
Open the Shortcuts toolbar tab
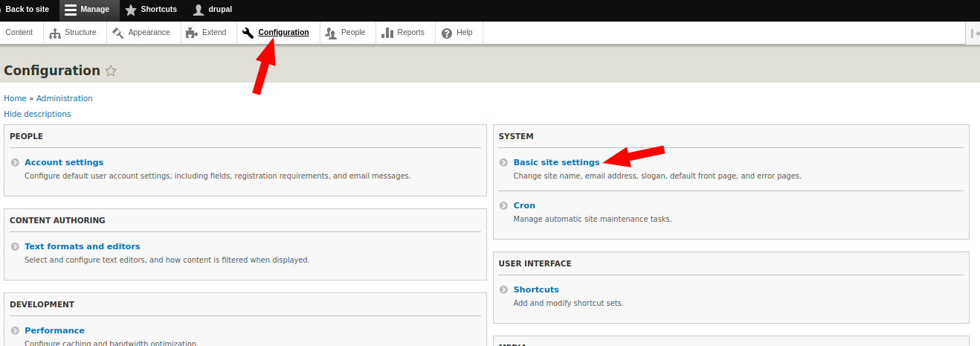(x=152, y=10)
